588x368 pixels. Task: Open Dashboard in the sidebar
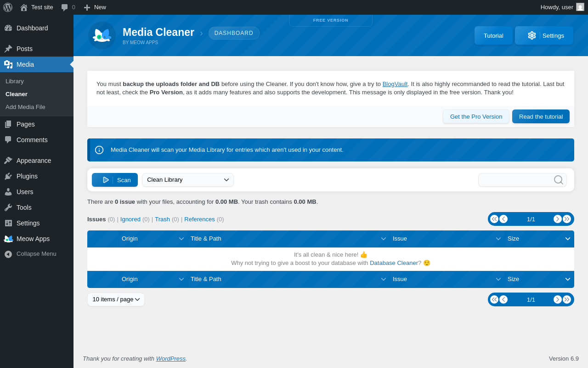[x=37, y=28]
